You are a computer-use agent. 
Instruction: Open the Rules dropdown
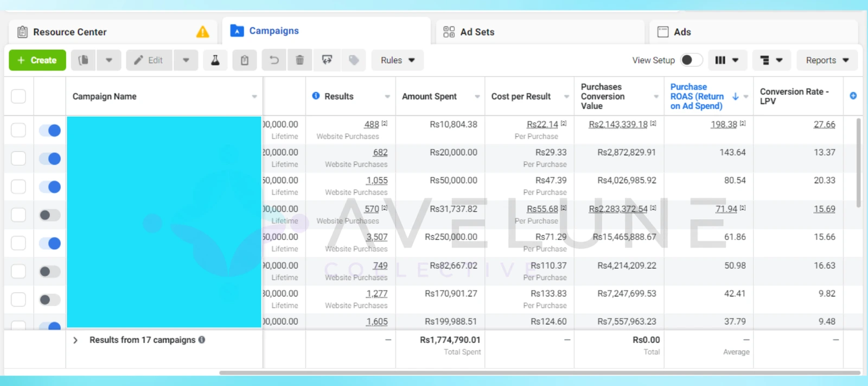(x=398, y=60)
